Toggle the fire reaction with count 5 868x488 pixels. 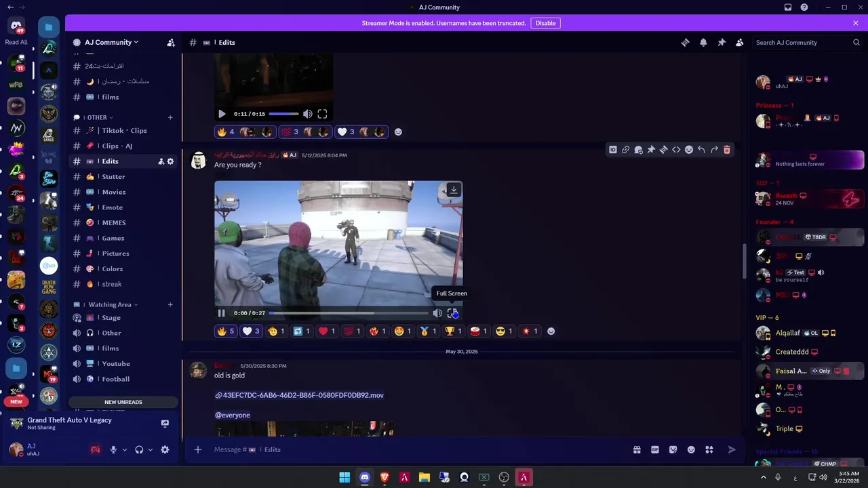tap(226, 331)
